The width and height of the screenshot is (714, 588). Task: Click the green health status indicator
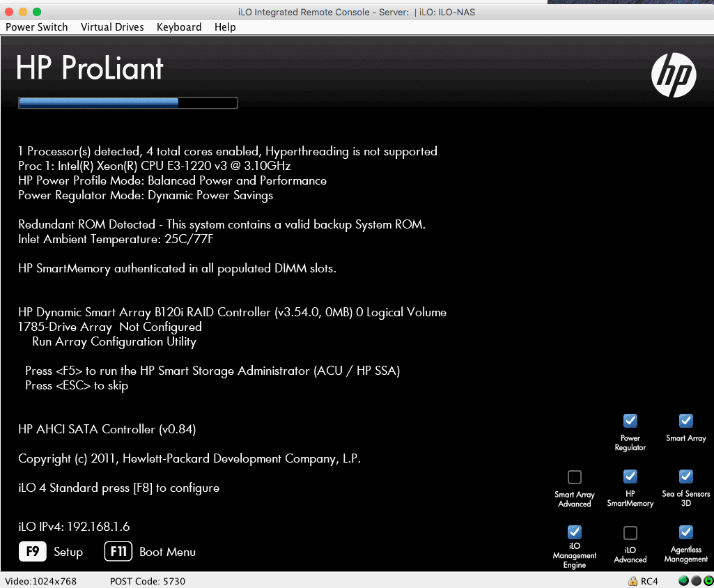click(683, 581)
